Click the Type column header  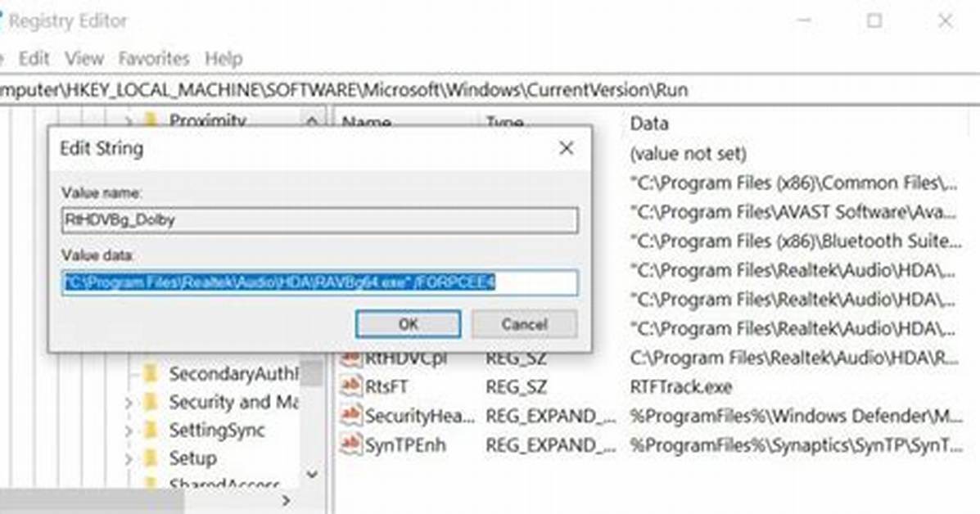tap(505, 123)
